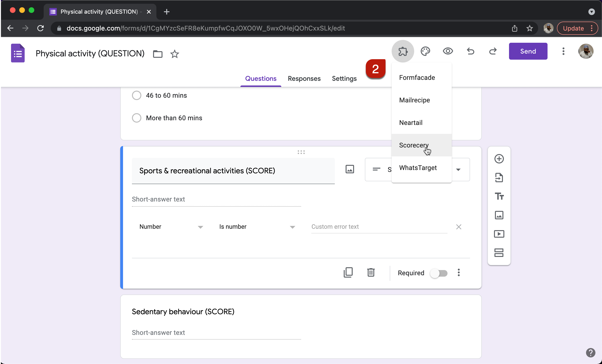Open the Number validation dropdown
This screenshot has width=602, height=364.
(x=171, y=227)
